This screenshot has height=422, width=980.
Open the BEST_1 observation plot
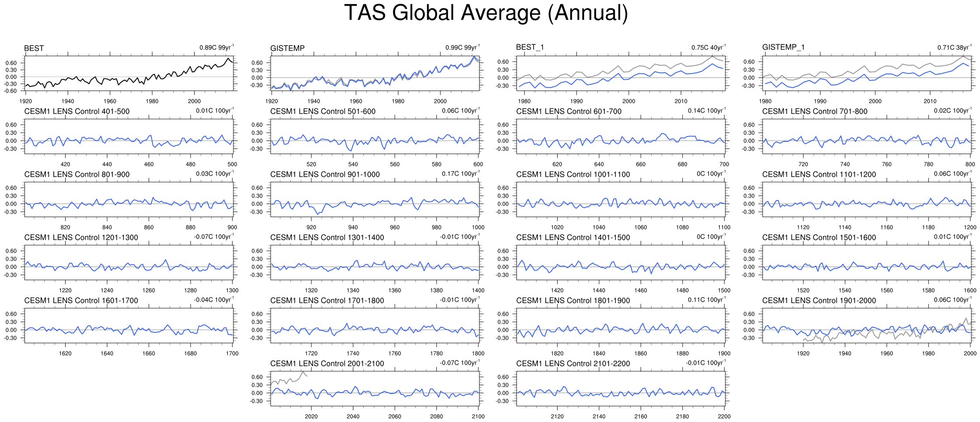point(621,74)
